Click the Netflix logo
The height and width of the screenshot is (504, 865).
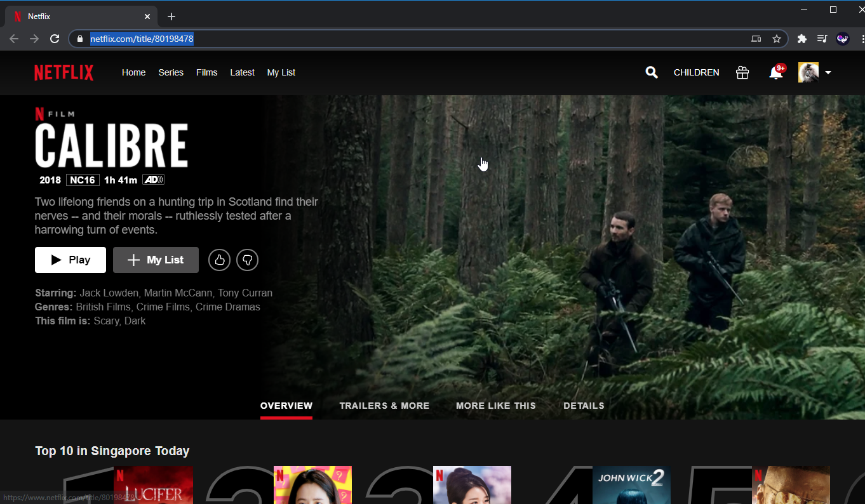point(64,72)
